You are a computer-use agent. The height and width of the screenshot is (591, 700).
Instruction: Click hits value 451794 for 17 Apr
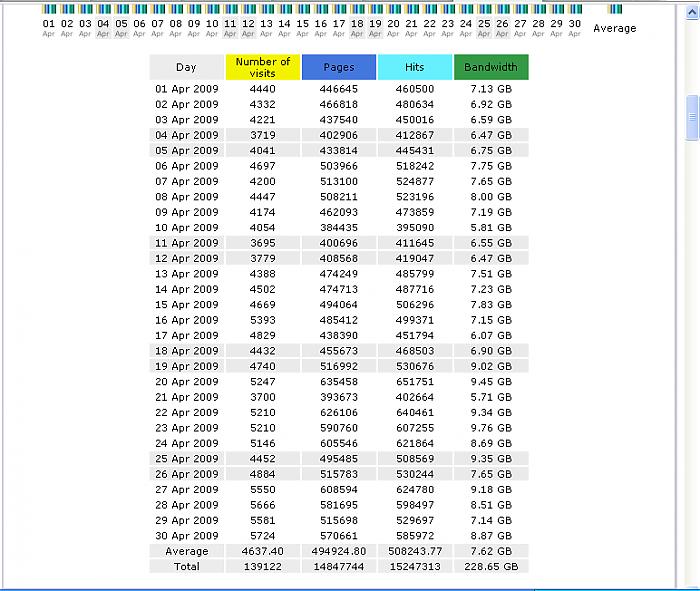(x=415, y=335)
